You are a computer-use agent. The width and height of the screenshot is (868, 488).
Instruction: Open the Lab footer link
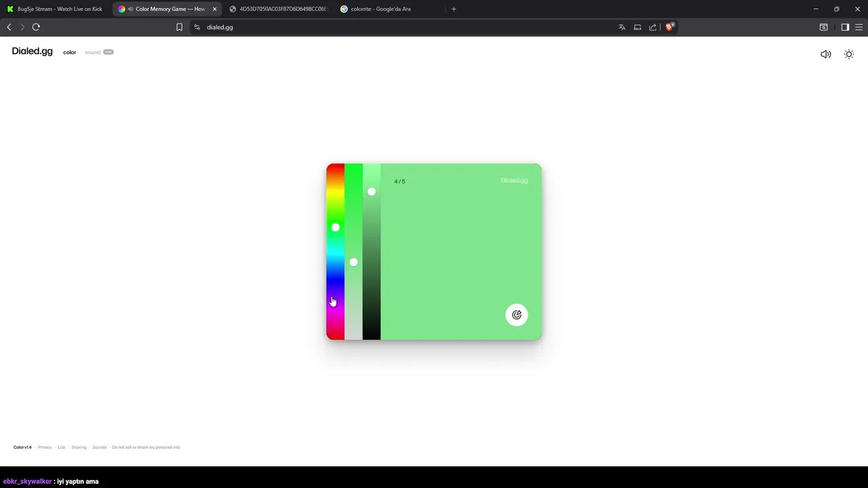(62, 447)
